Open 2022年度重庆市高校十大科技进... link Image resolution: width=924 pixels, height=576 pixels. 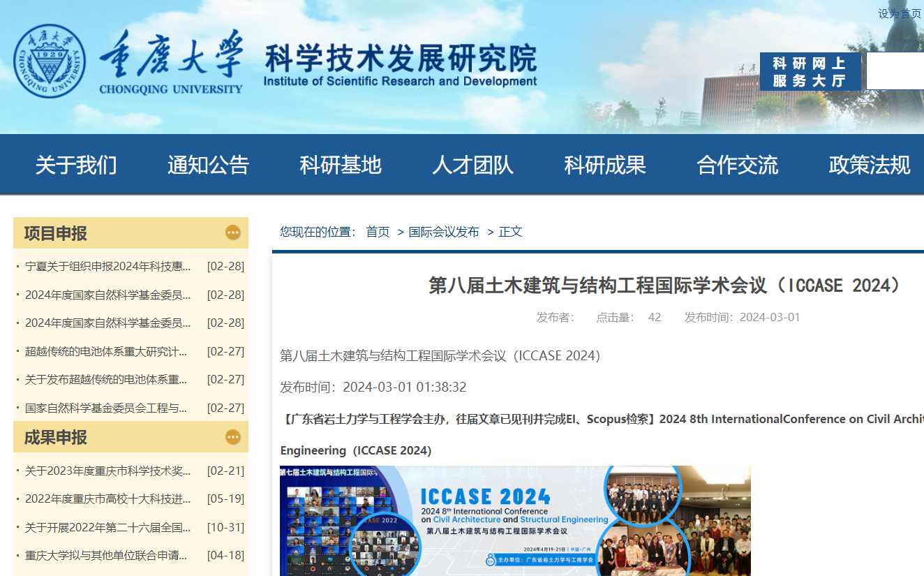point(108,499)
